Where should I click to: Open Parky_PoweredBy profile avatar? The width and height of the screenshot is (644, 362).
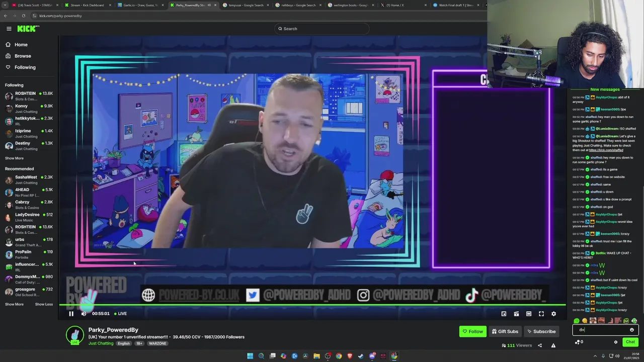point(75,335)
